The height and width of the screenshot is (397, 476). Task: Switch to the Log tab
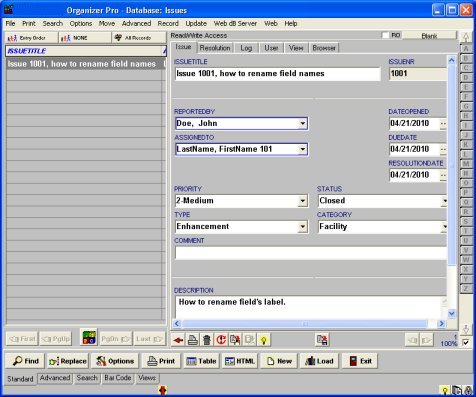(246, 48)
